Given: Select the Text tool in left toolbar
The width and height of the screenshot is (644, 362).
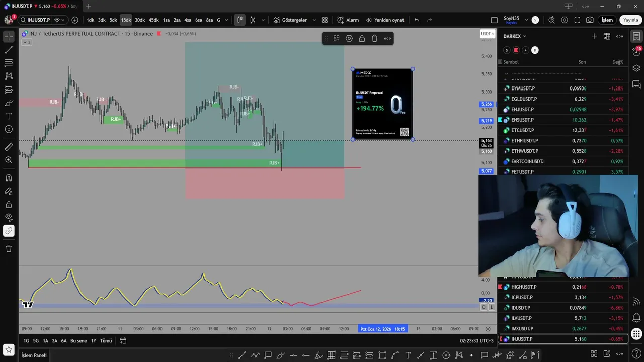Looking at the screenshot, I should point(9,116).
